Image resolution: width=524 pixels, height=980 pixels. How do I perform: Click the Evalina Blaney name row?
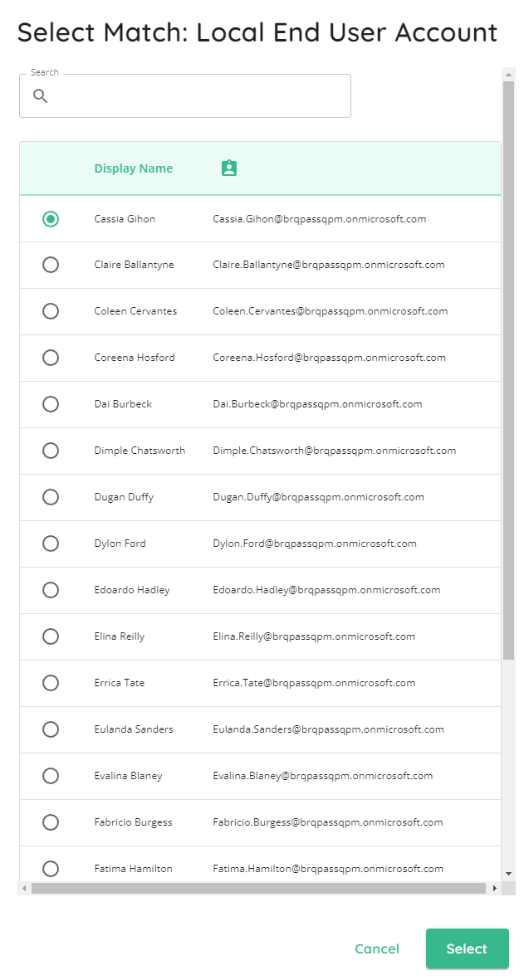pyautogui.click(x=260, y=776)
